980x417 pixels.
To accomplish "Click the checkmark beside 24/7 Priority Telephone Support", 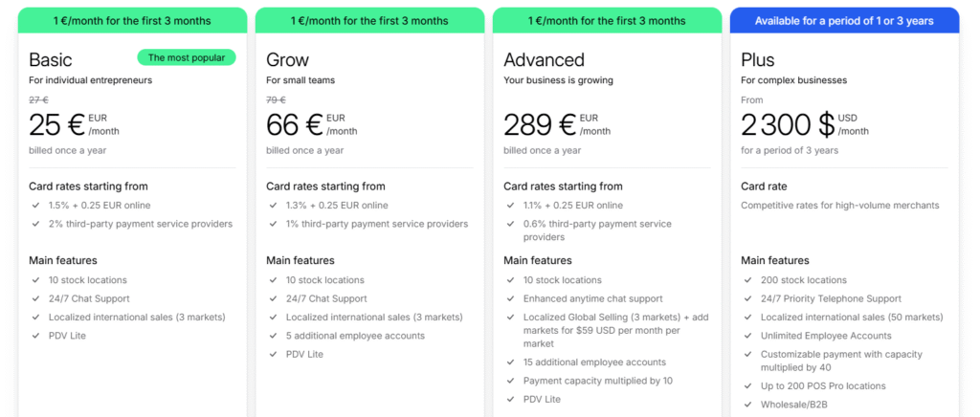I will click(x=747, y=298).
